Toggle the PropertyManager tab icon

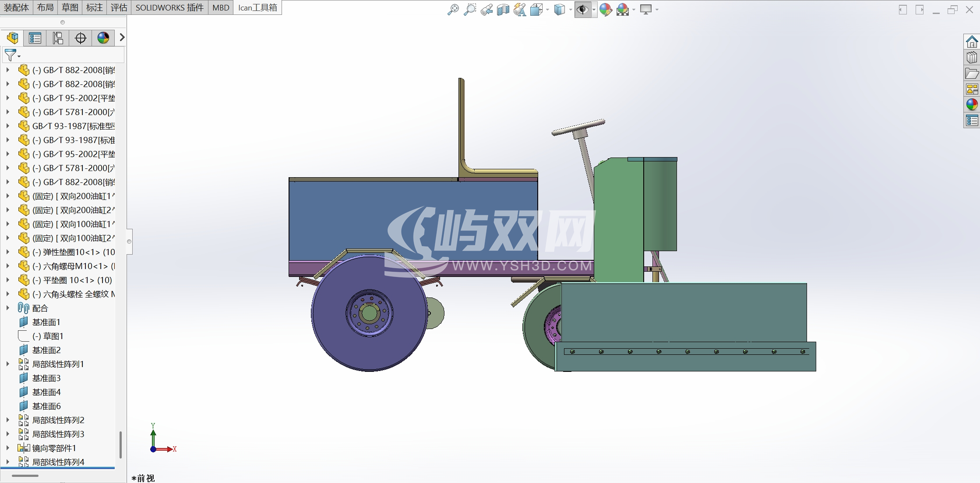pyautogui.click(x=35, y=38)
